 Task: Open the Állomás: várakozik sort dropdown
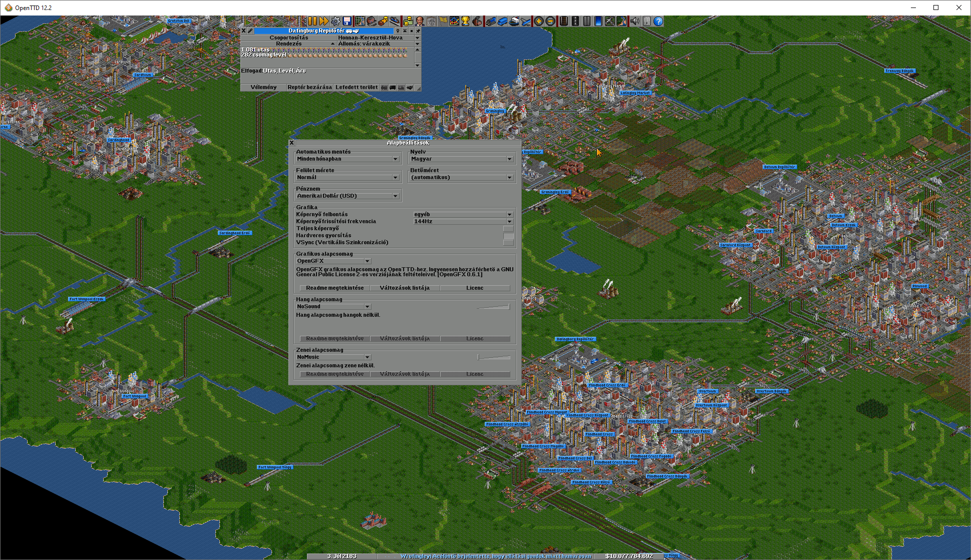(379, 44)
